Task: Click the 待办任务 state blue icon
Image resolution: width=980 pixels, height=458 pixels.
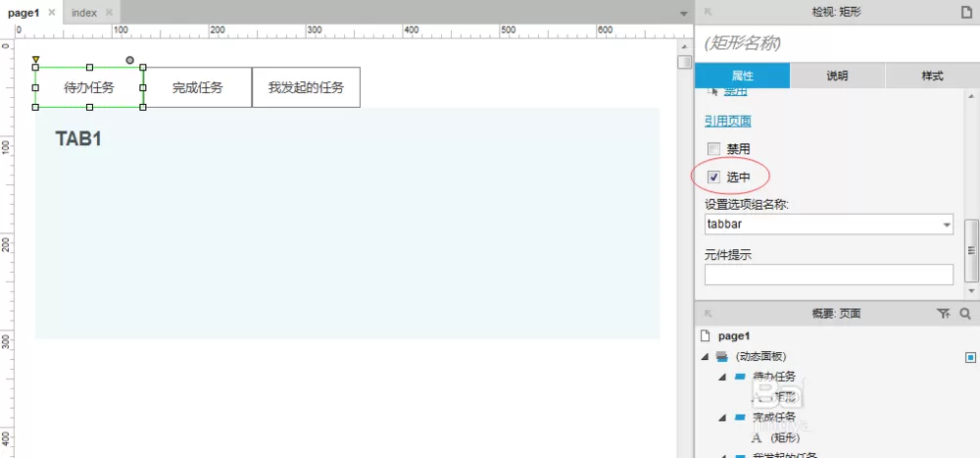Action: coord(740,377)
